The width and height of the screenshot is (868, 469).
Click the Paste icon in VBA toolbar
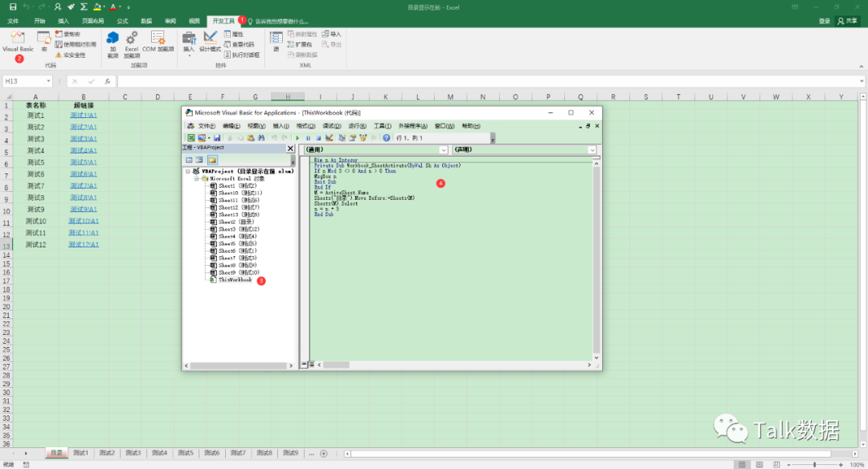tap(251, 137)
